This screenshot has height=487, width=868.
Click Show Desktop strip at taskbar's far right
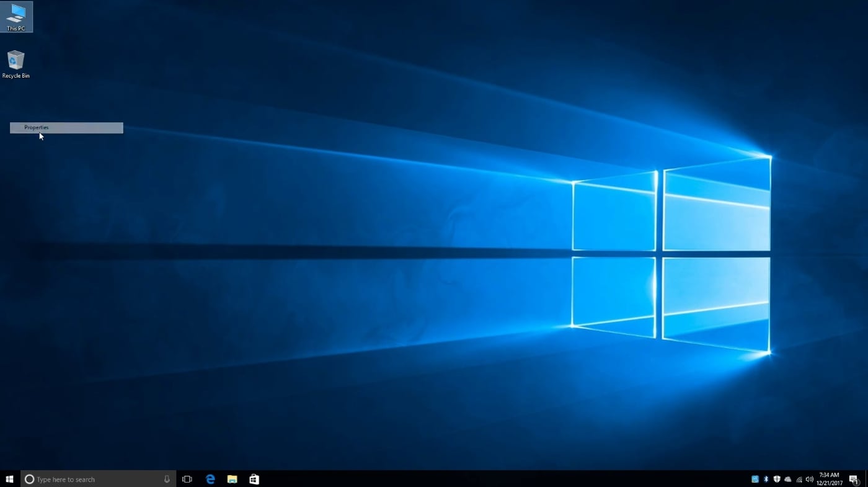[866, 479]
